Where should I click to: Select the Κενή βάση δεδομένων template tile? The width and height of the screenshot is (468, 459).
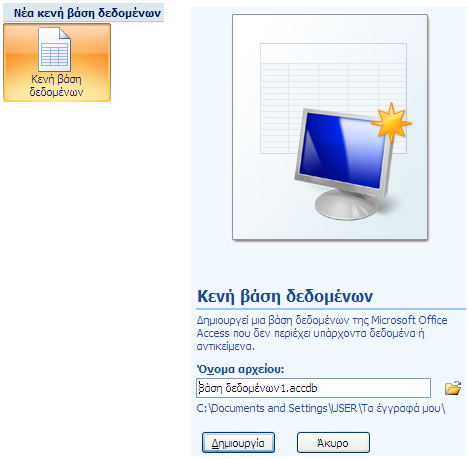click(x=57, y=62)
